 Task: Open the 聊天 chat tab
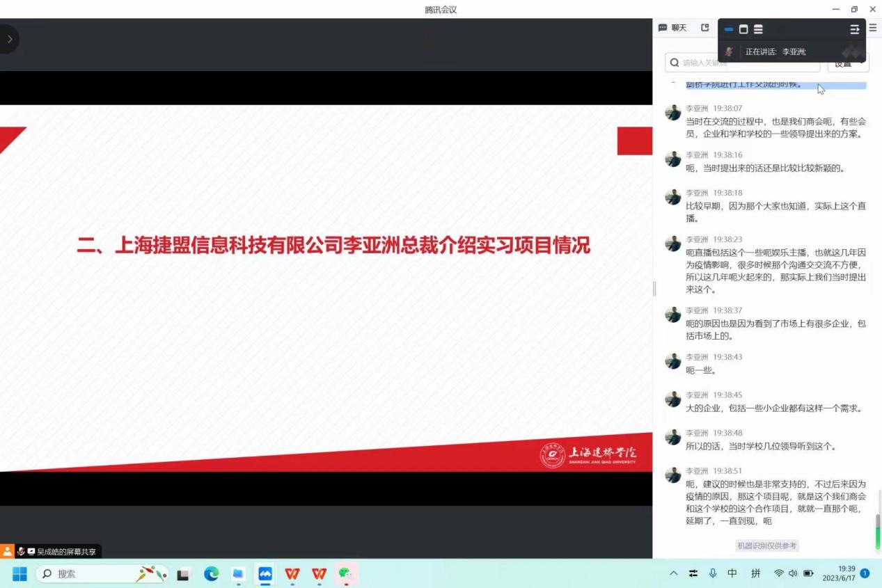click(673, 28)
